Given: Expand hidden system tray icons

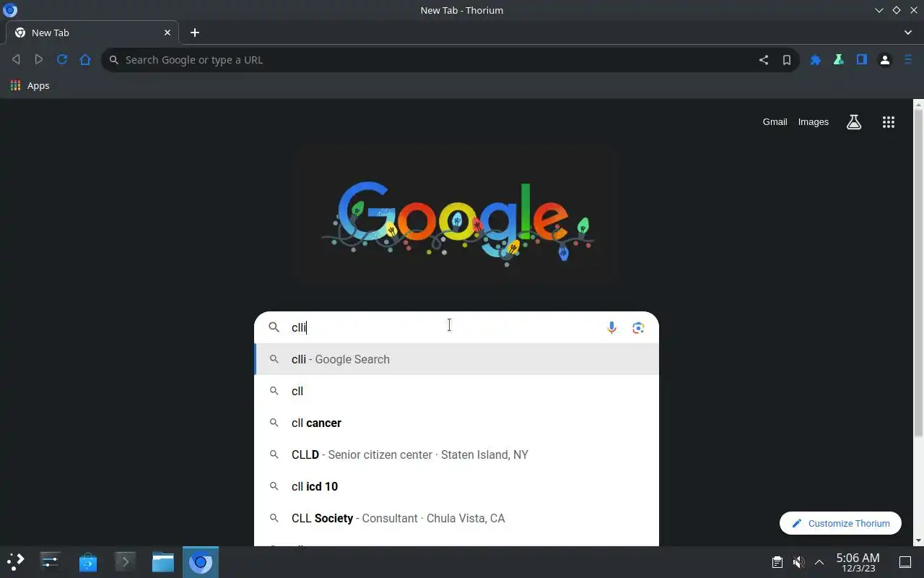Looking at the screenshot, I should [819, 562].
